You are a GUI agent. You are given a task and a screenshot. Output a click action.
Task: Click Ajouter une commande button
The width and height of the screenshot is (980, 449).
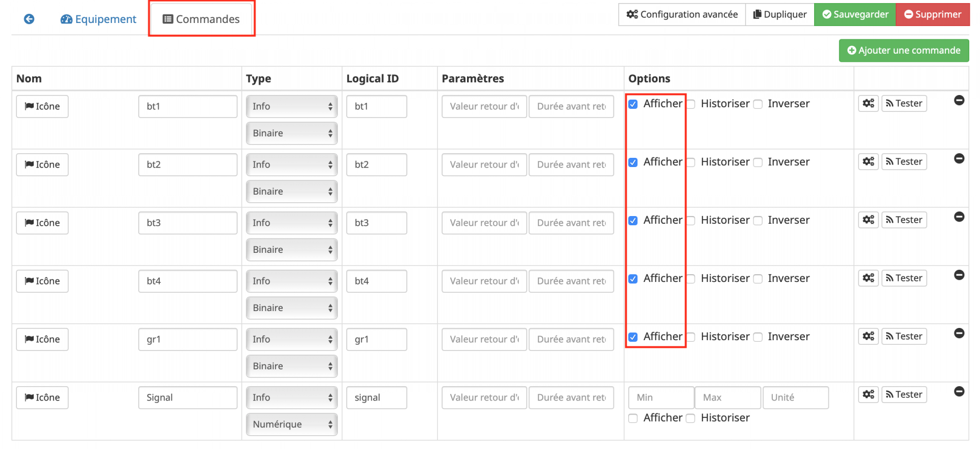click(x=903, y=51)
